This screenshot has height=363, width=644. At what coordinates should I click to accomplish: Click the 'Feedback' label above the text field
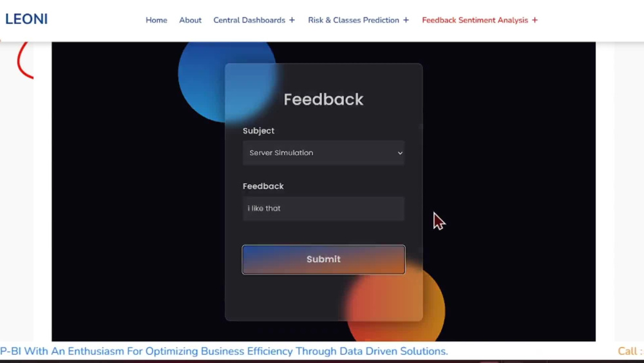tap(263, 186)
